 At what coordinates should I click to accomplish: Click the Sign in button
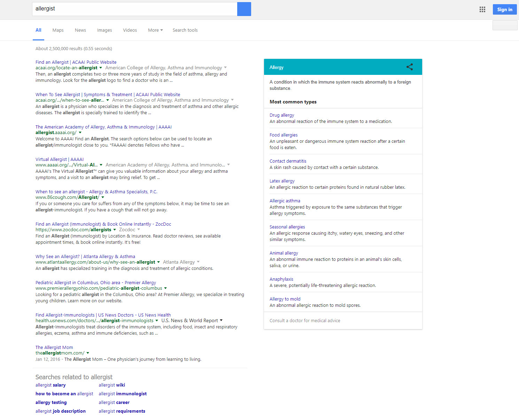(x=504, y=9)
